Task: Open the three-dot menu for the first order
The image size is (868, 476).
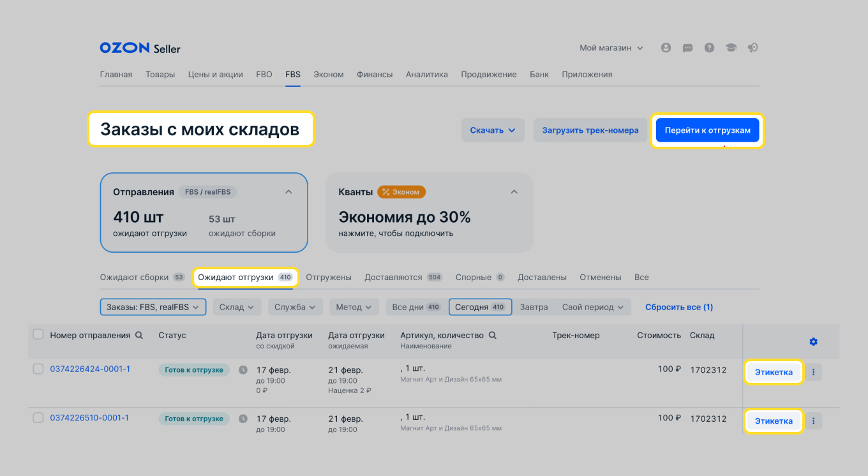Action: 813,371
